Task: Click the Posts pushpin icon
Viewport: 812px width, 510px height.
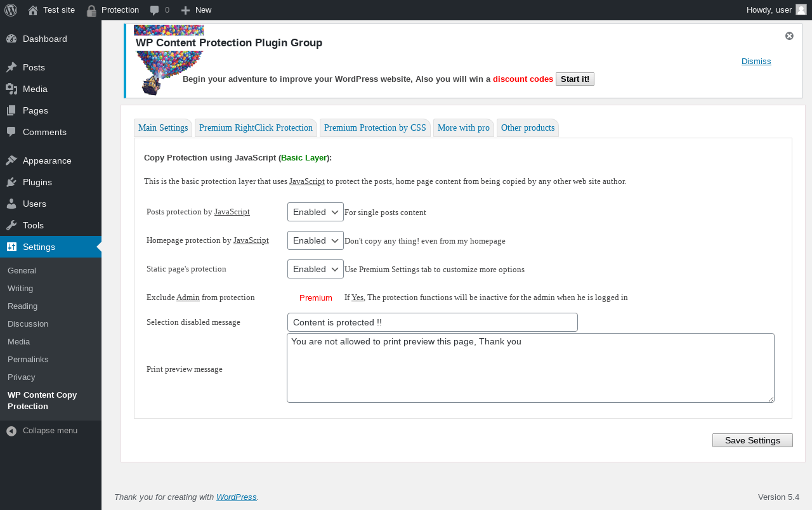Action: pos(11,67)
